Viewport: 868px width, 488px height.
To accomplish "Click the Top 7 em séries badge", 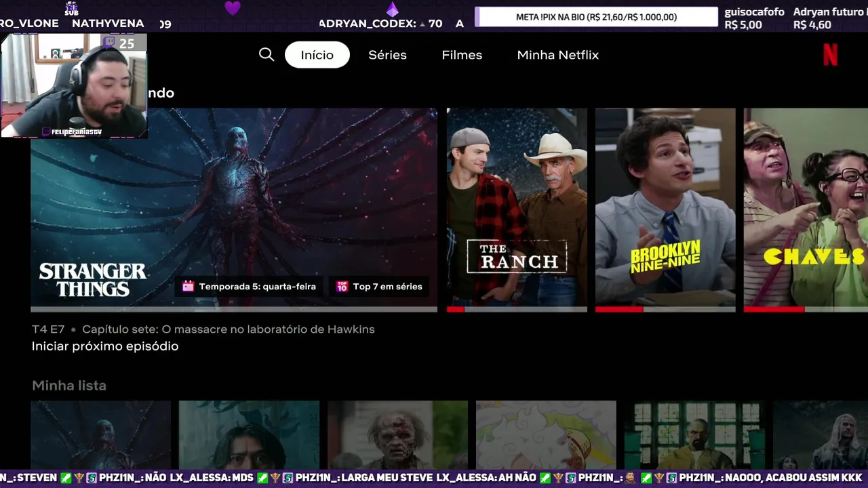I will pos(379,287).
